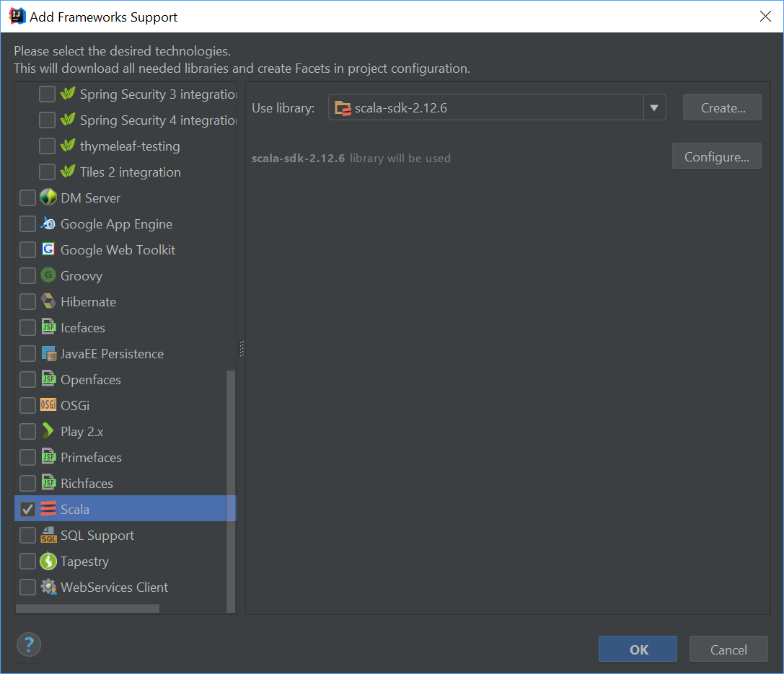Viewport: 784px width, 674px height.
Task: Enable the Play 2.x checkbox
Action: point(27,431)
